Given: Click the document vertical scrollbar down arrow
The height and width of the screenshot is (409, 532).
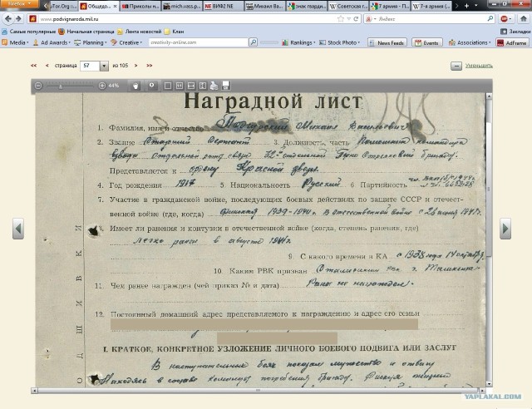Looking at the screenshot, I should pos(489,384).
